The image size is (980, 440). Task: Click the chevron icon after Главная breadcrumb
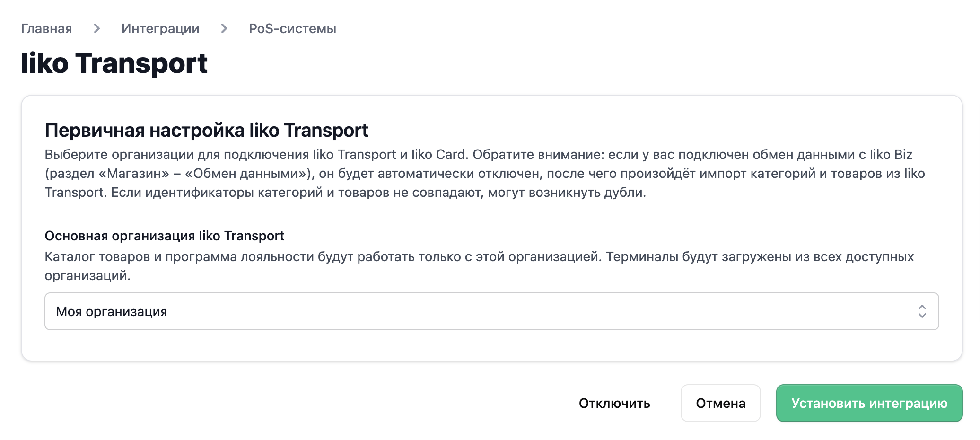click(x=97, y=28)
